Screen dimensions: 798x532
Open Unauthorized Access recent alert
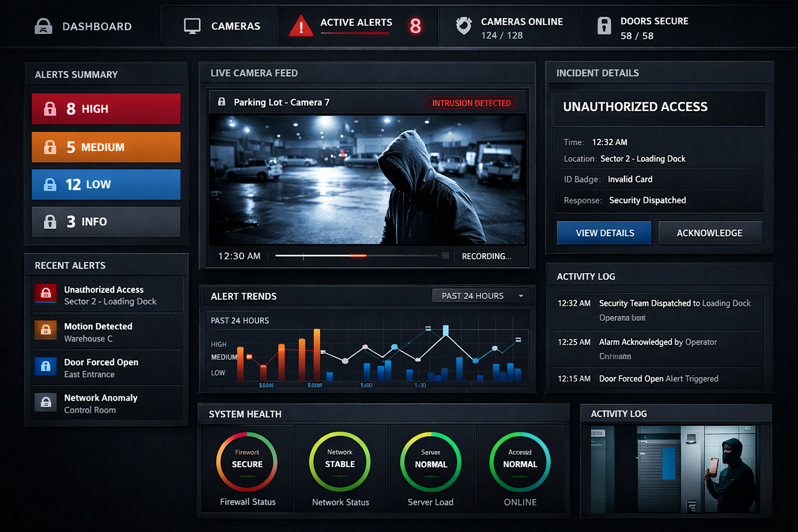(108, 295)
